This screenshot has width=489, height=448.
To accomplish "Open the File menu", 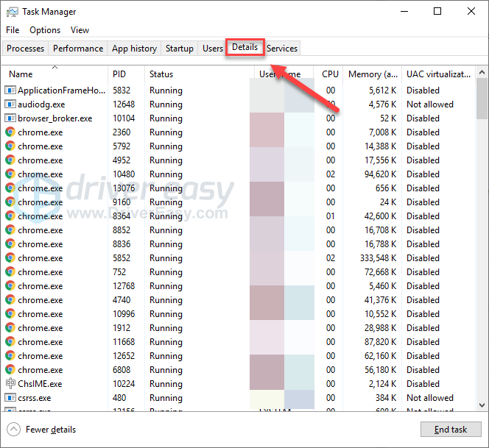I will coord(13,30).
